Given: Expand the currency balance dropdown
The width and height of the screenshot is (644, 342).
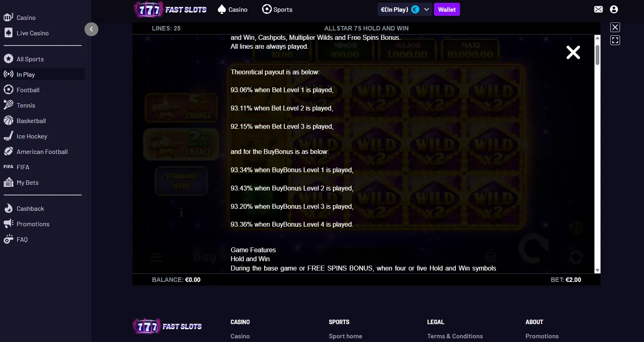Looking at the screenshot, I should click(427, 9).
